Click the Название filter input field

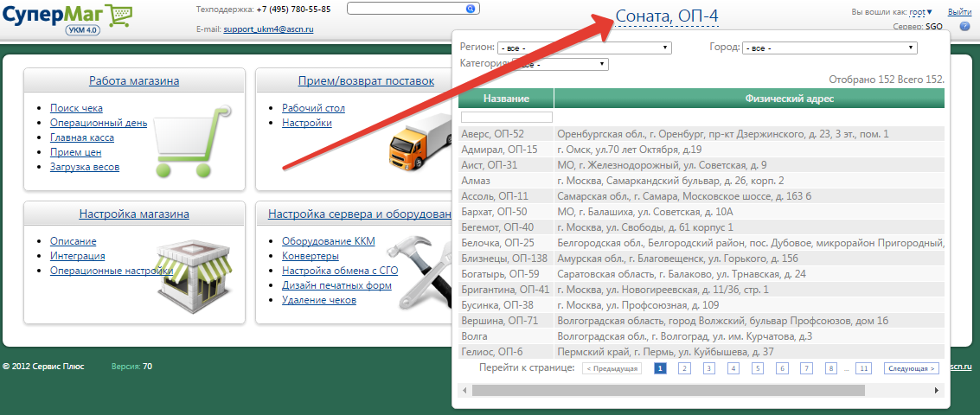tap(506, 117)
